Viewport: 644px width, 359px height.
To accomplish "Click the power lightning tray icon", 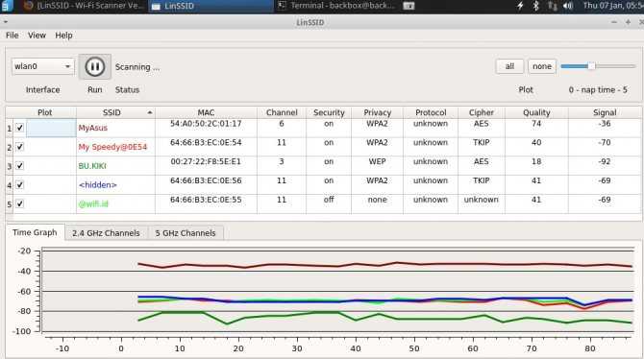I will 520,6.
